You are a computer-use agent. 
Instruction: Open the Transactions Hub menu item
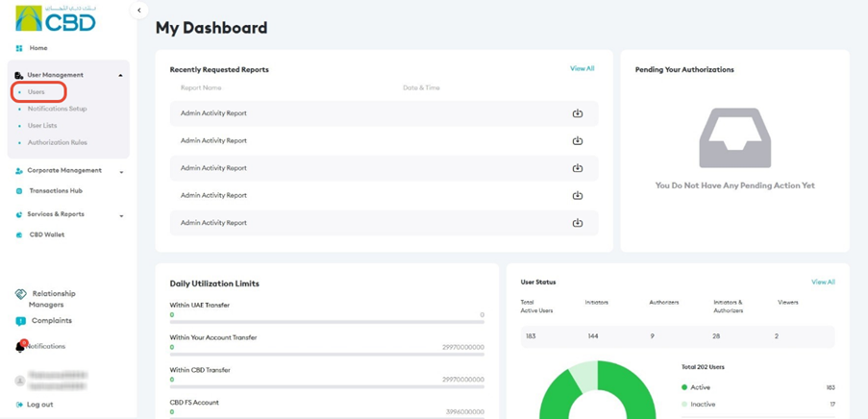(56, 191)
